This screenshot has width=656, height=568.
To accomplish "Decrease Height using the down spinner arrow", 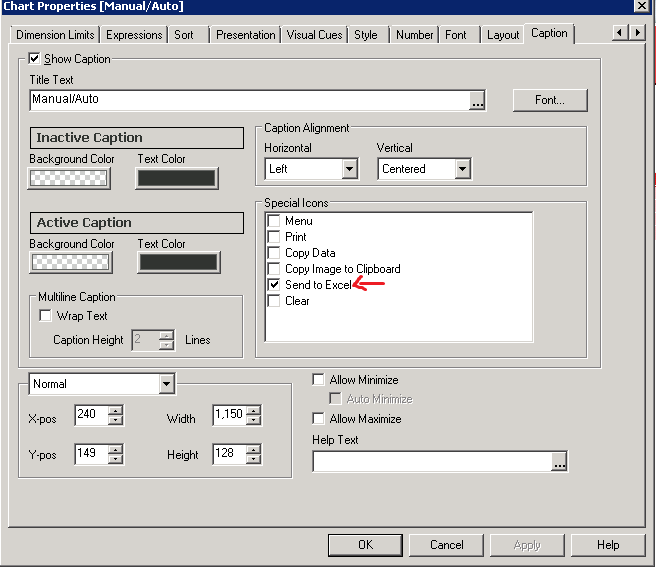I will pyautogui.click(x=253, y=460).
